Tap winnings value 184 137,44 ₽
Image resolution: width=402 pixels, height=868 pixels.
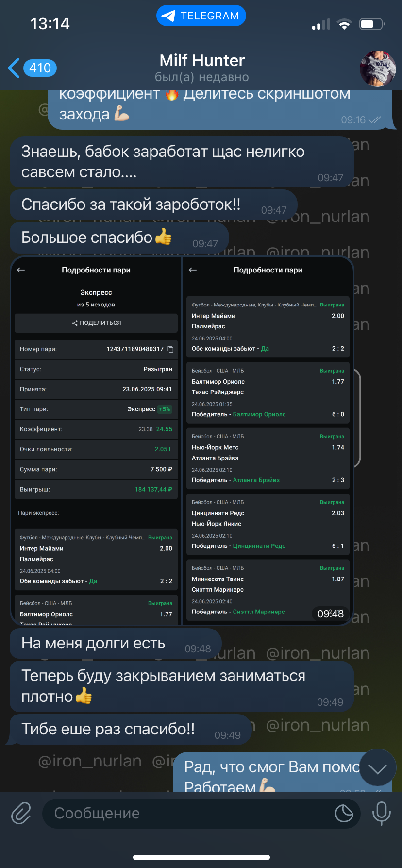(x=153, y=489)
